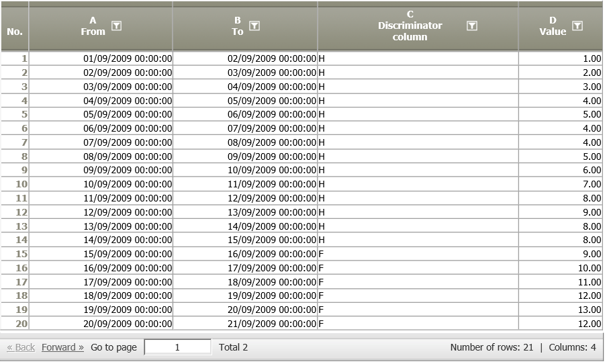Select row number 20
The width and height of the screenshot is (607, 364).
15,324
